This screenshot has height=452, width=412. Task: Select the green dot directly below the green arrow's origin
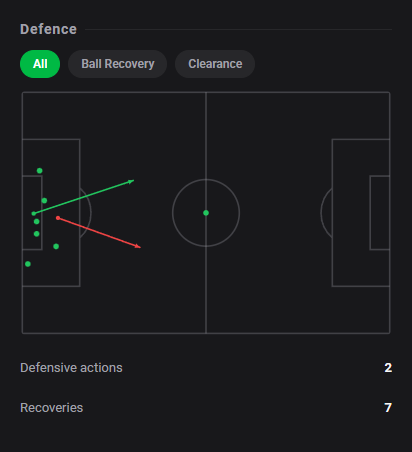tap(37, 222)
